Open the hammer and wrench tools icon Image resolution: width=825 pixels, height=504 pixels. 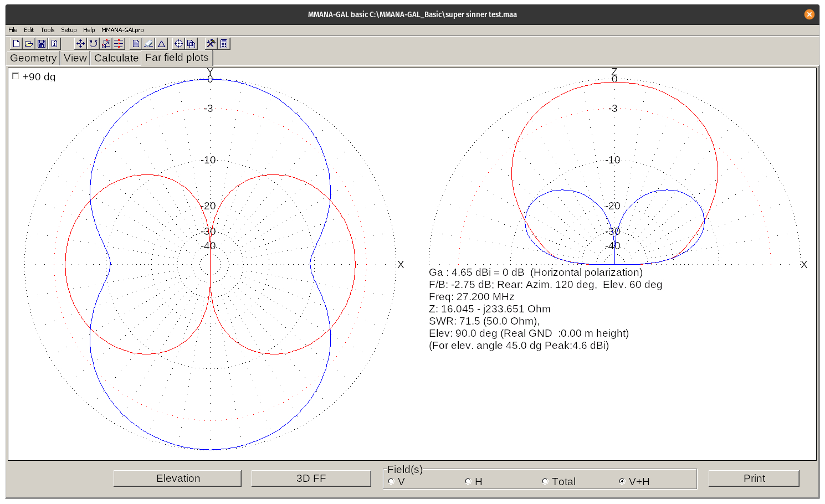pos(211,44)
